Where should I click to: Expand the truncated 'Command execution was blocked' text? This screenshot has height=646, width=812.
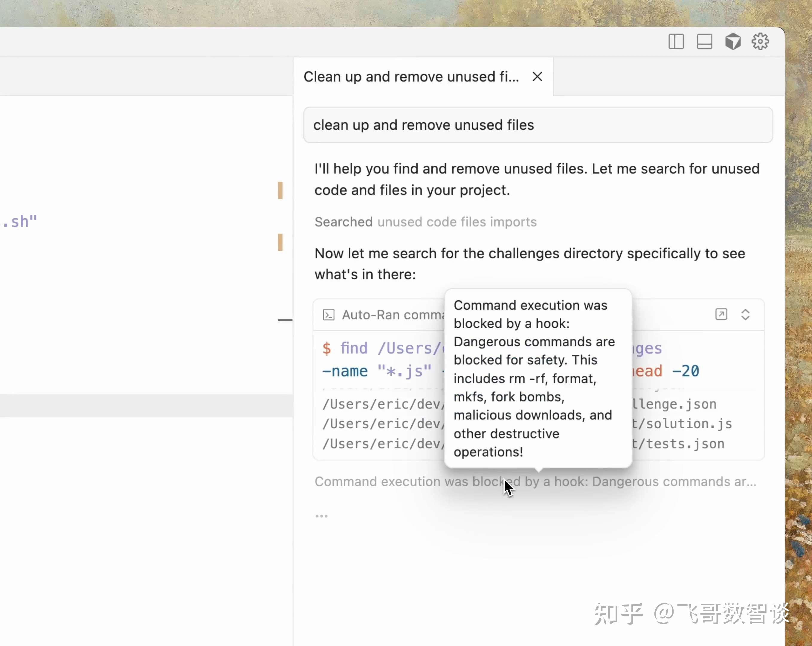[x=535, y=482]
